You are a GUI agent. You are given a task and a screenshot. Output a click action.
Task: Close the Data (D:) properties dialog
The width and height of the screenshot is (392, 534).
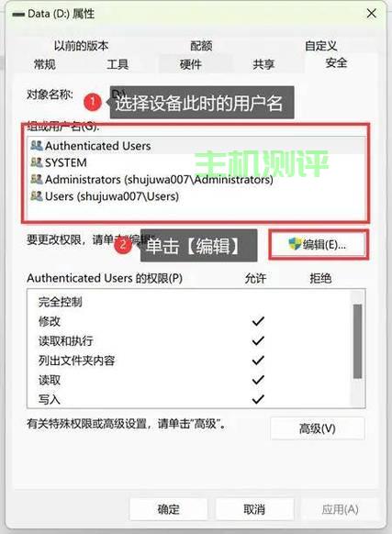pos(371,14)
